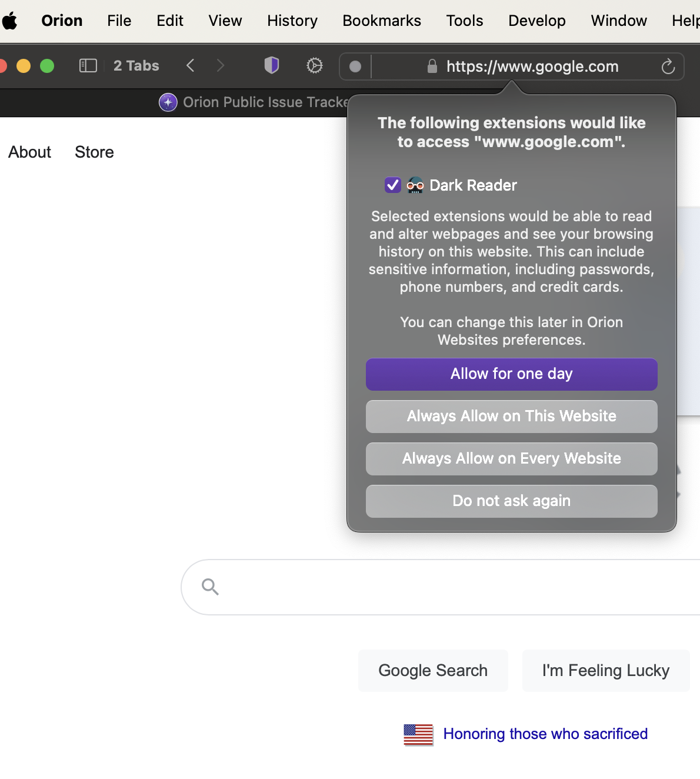Open the Apple menu
Image resolution: width=700 pixels, height=779 pixels.
coord(10,21)
